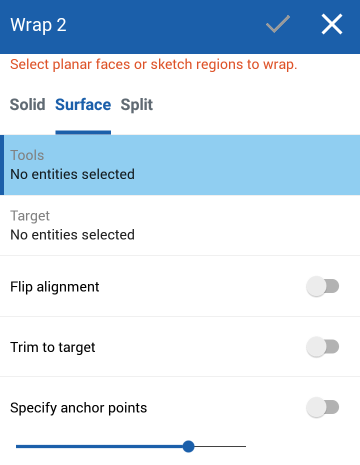The image size is (360, 465).
Task: Confirm the Wrap 2 feature with the checkmark
Action: 278,24
